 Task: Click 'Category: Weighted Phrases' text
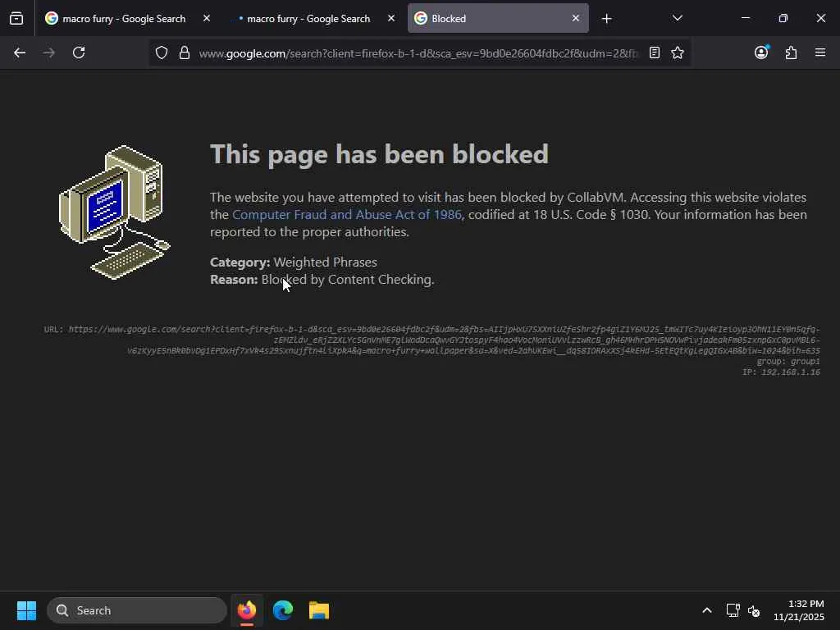(x=294, y=262)
